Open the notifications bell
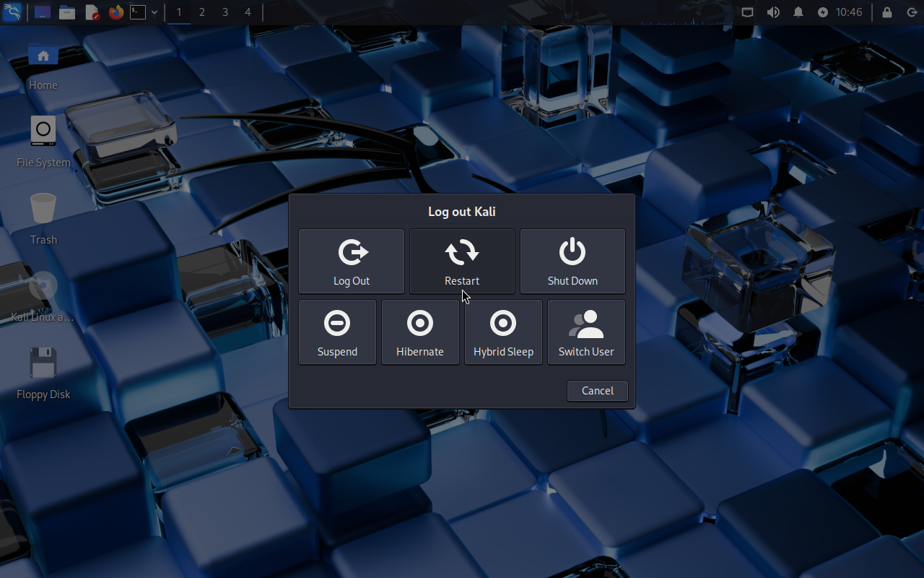 [x=798, y=12]
